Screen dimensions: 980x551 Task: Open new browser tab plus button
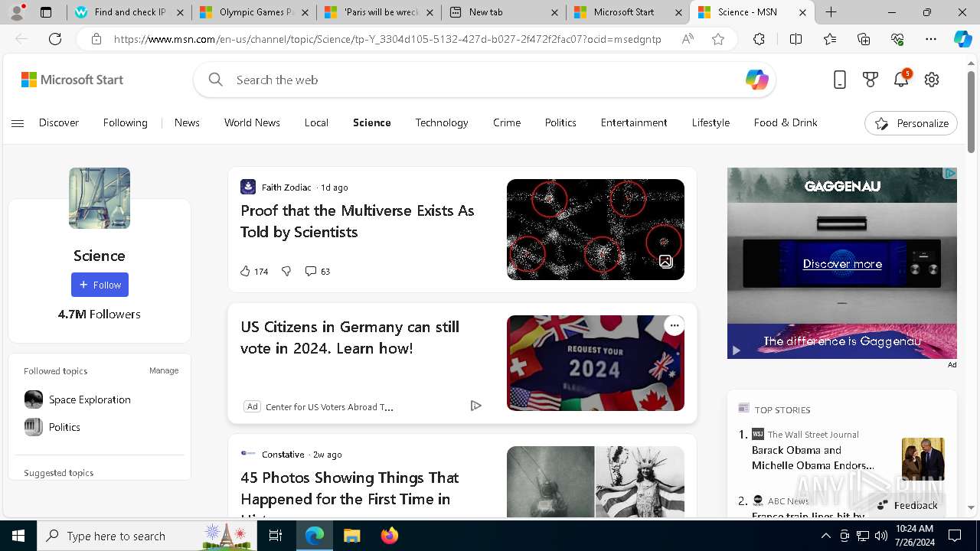[831, 12]
